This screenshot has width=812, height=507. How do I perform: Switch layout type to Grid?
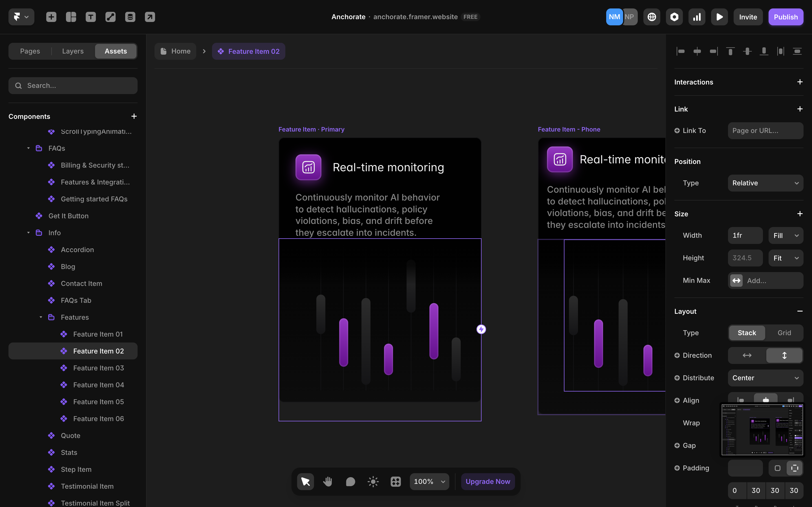pos(784,333)
